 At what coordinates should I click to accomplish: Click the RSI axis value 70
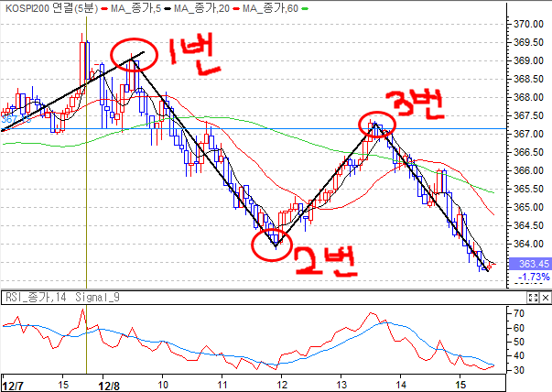tap(519, 313)
